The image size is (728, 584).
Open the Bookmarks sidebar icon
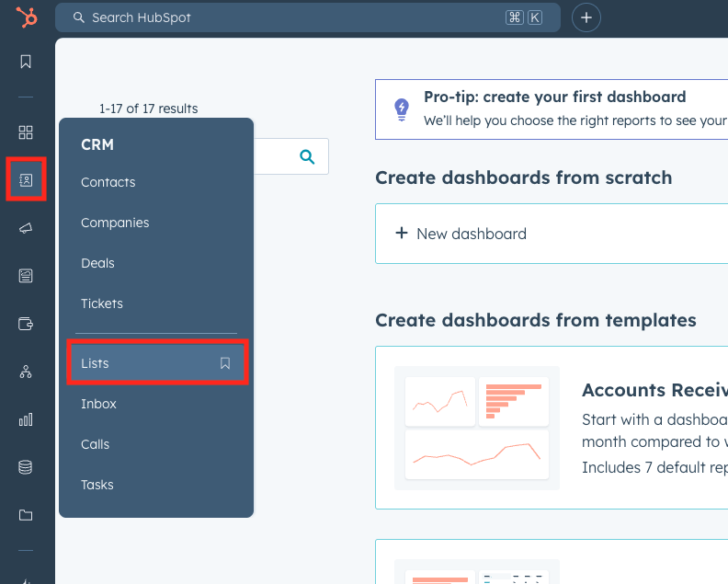(x=26, y=62)
